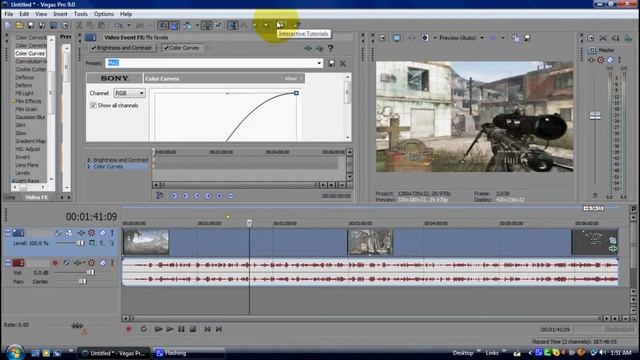Go to project end in transport bar
The height and width of the screenshot is (360, 640).
pyautogui.click(x=219, y=329)
